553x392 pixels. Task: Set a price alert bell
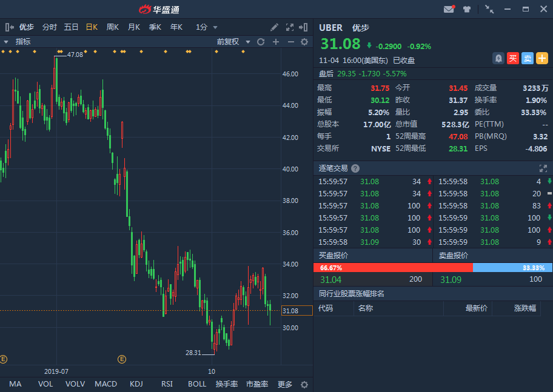498,58
